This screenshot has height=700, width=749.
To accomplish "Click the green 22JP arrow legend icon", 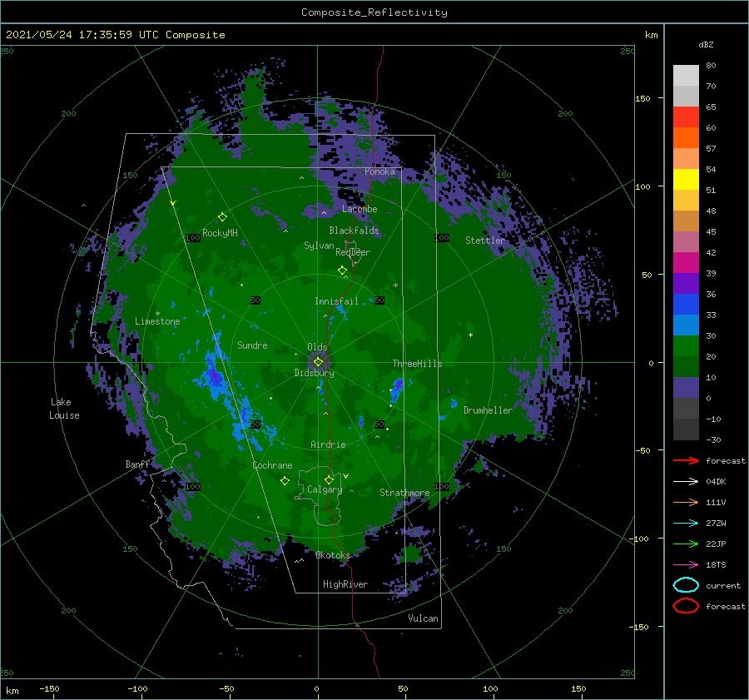I will click(x=686, y=544).
